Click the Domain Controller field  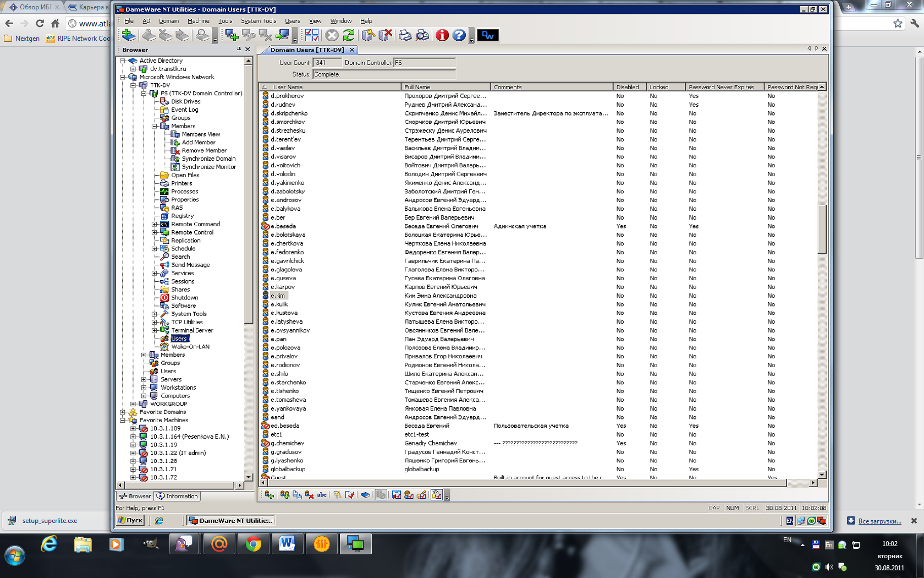424,63
